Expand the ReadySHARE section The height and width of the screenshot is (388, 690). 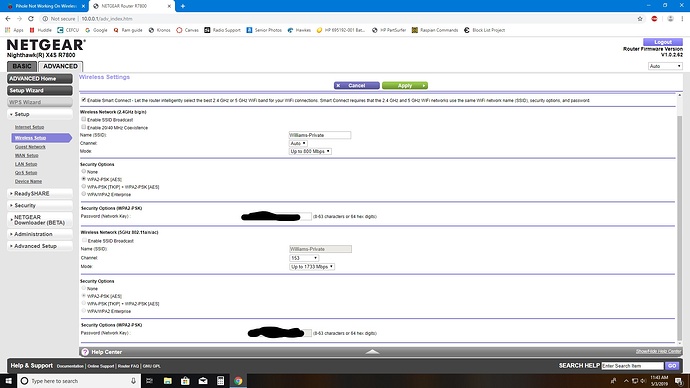[x=40, y=194]
